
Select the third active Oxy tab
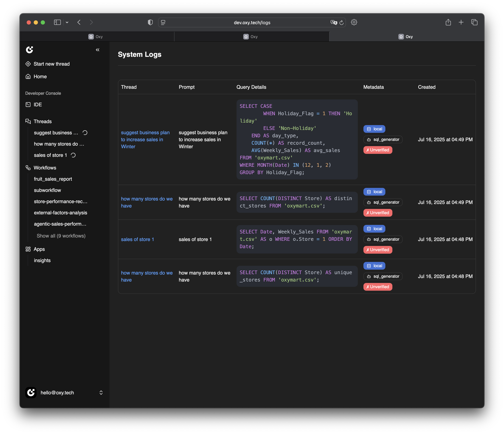tap(407, 37)
